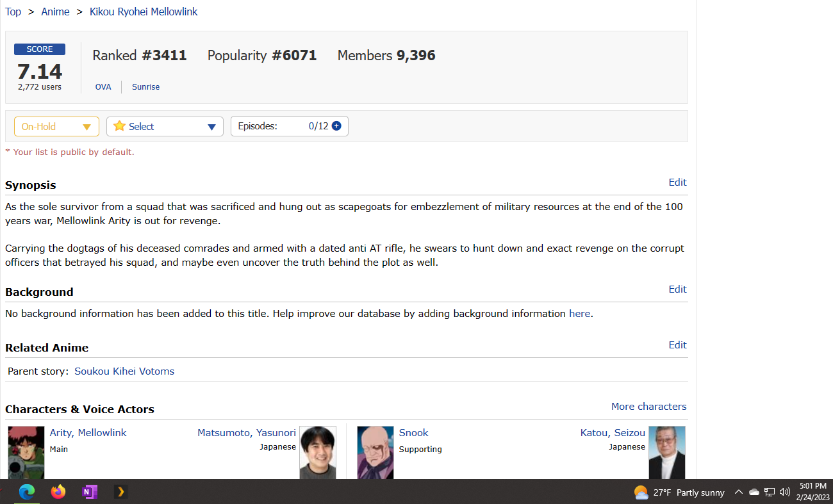Show hidden system tray icons

point(738,492)
